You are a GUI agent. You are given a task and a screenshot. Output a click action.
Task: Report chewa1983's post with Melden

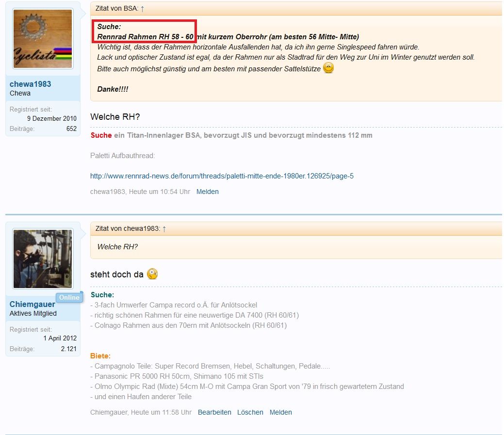click(x=207, y=192)
